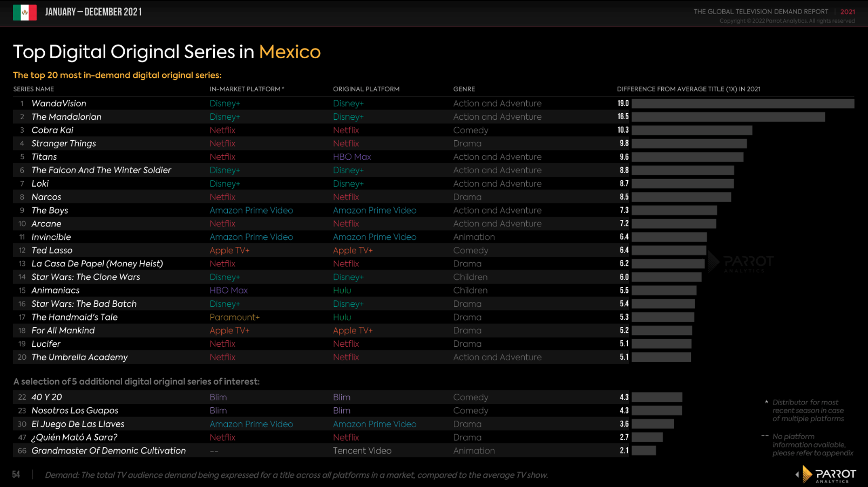Click the red '2021' label in header
This screenshot has width=868, height=487.
pyautogui.click(x=847, y=11)
